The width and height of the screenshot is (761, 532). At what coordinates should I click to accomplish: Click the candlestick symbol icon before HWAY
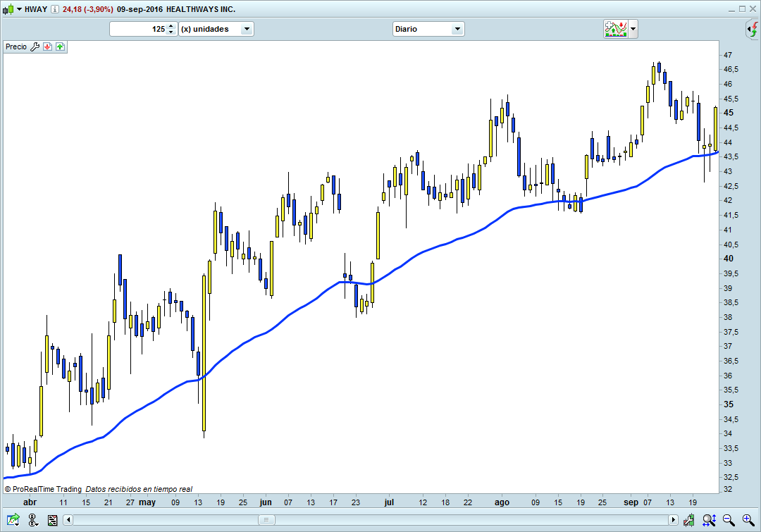pos(8,9)
